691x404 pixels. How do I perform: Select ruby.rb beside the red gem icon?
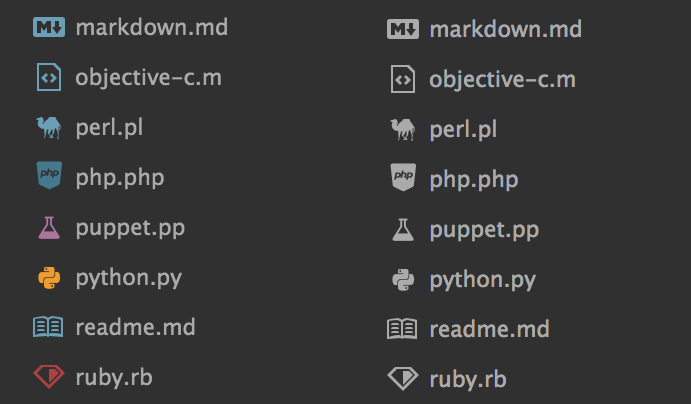[113, 377]
